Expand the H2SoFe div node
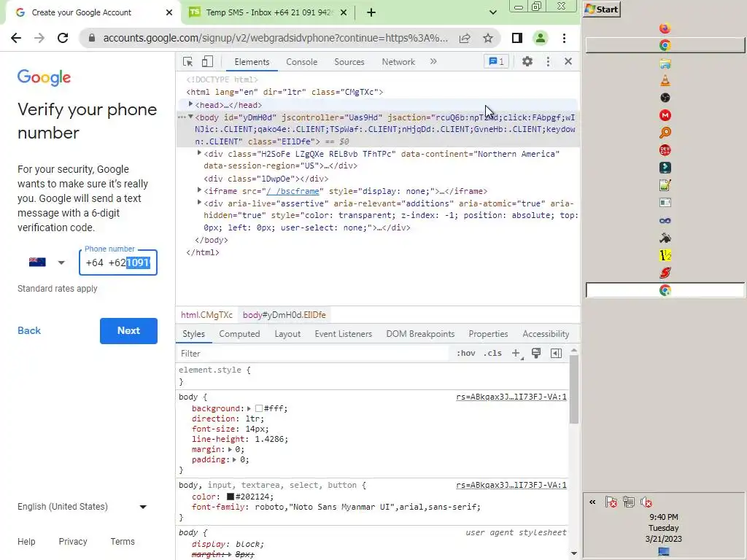Image resolution: width=747 pixels, height=560 pixels. click(x=199, y=153)
